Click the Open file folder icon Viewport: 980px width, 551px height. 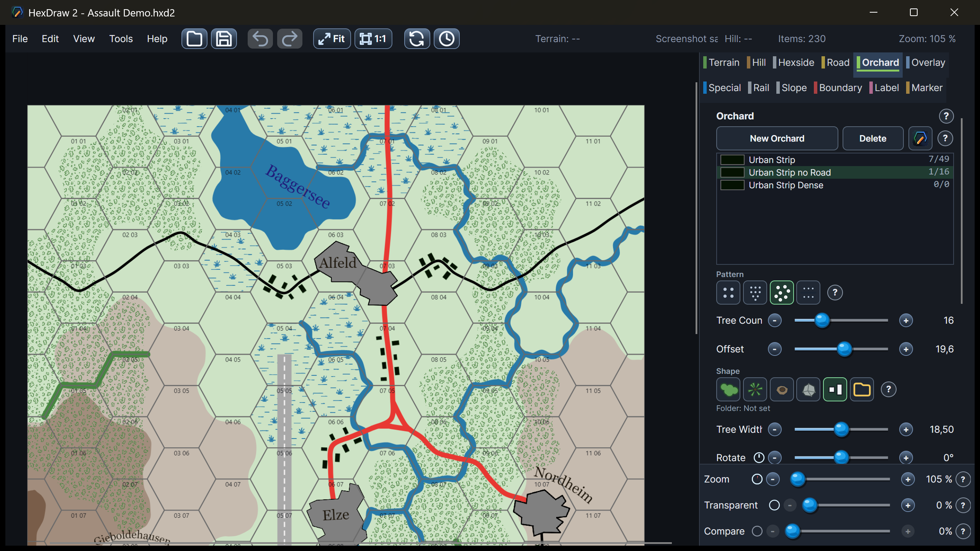pos(194,39)
